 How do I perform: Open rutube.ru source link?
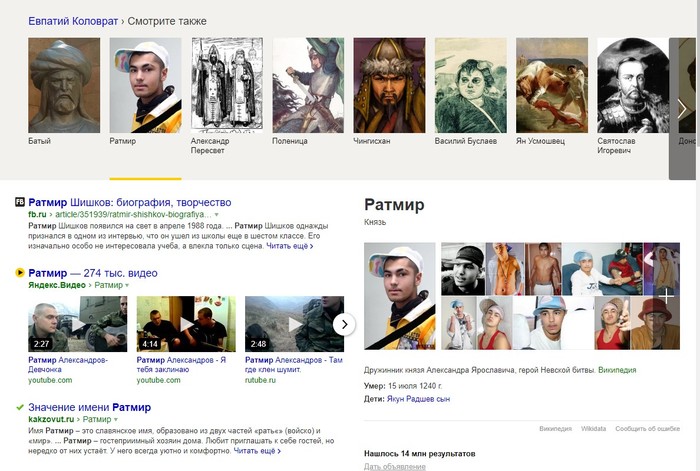260,380
